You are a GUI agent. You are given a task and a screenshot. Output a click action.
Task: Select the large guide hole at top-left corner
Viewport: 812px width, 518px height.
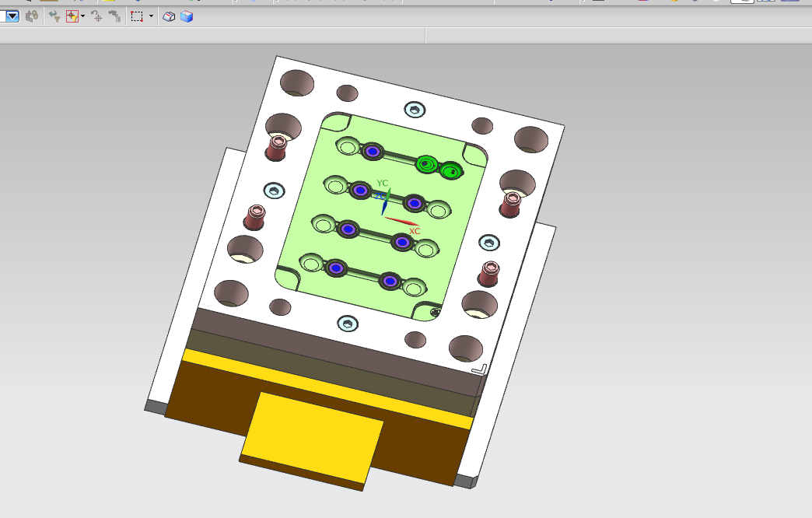[297, 82]
